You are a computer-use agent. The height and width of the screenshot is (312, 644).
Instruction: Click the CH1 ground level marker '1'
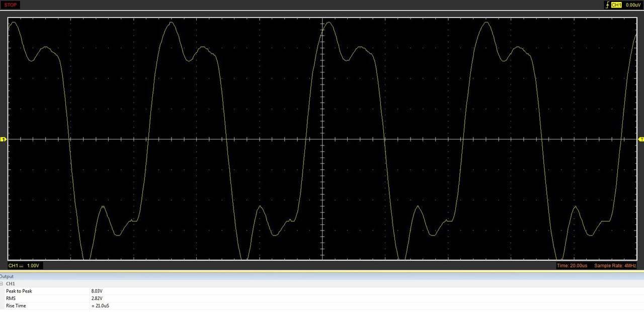pos(3,139)
